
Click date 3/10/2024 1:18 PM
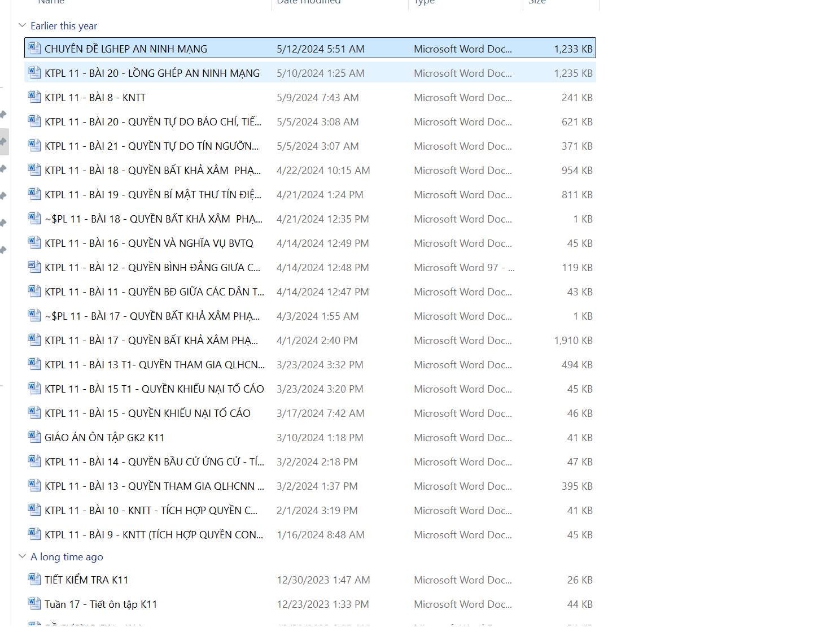tap(320, 438)
